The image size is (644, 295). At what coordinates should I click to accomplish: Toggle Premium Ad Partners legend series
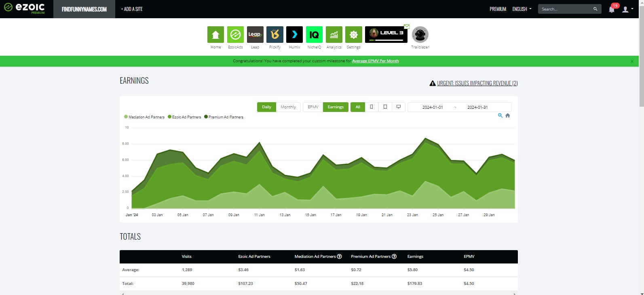(224, 117)
